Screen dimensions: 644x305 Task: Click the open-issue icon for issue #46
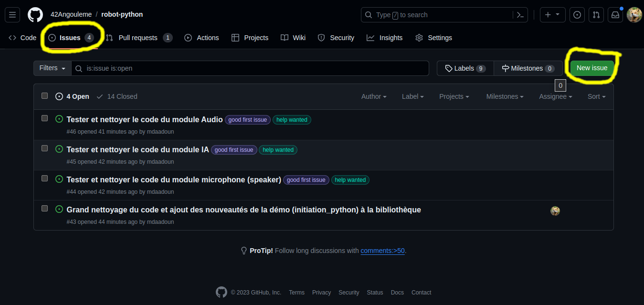[x=59, y=119]
